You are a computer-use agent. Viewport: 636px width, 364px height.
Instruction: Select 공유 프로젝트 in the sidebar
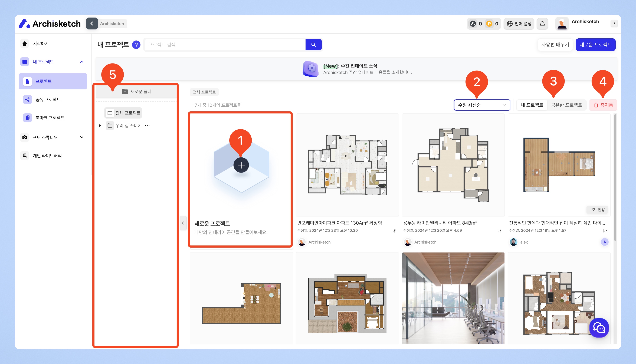pyautogui.click(x=48, y=99)
